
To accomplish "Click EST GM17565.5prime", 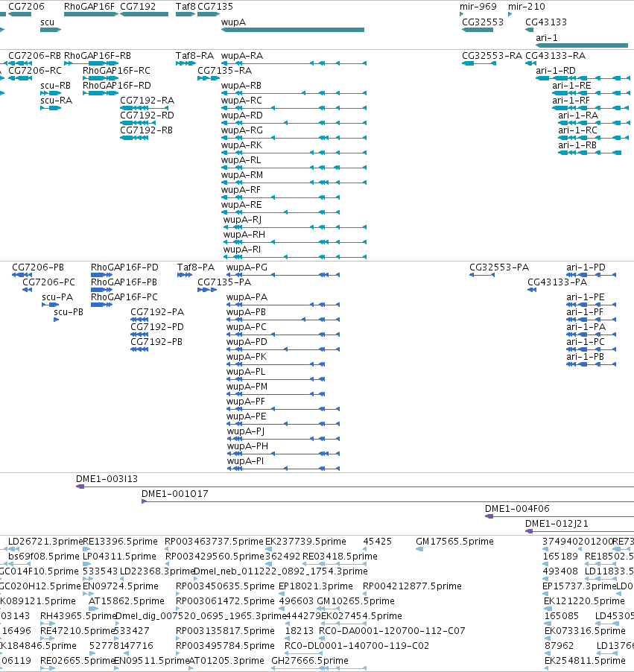I will (x=454, y=542).
